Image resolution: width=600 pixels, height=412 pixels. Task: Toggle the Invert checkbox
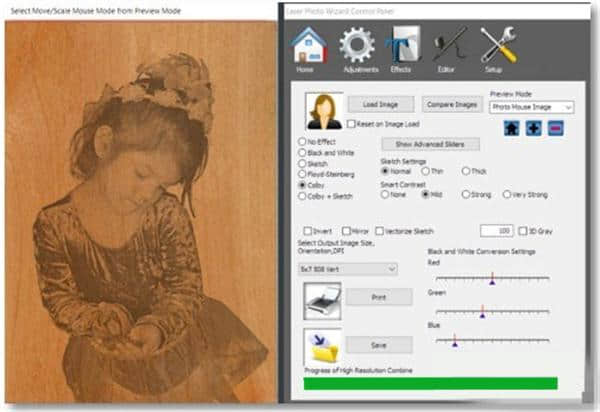click(x=307, y=231)
